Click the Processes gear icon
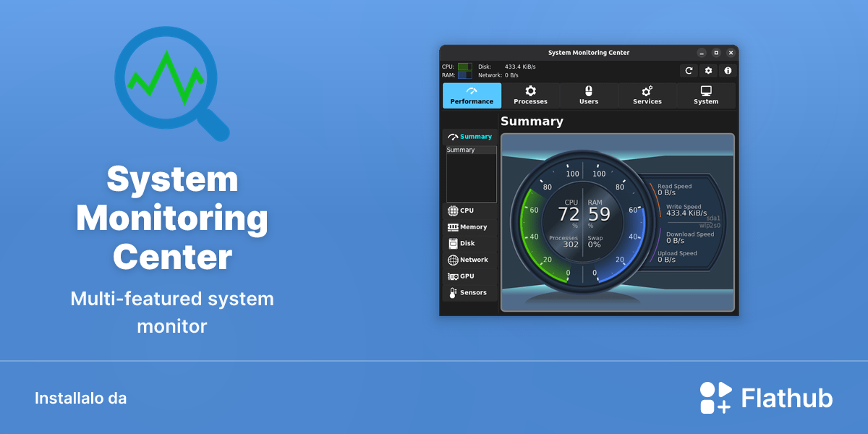The height and width of the screenshot is (434, 868). [x=531, y=91]
